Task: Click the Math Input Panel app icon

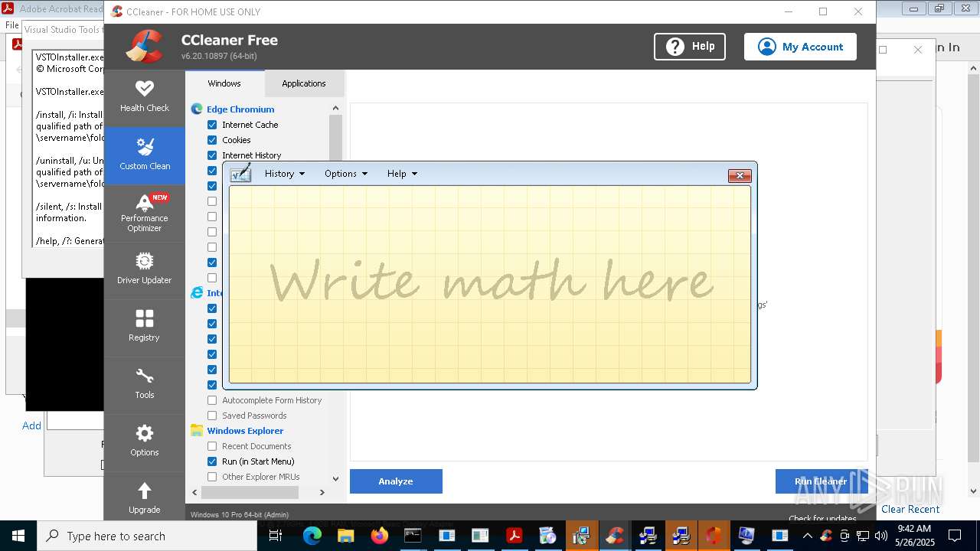Action: pyautogui.click(x=240, y=173)
